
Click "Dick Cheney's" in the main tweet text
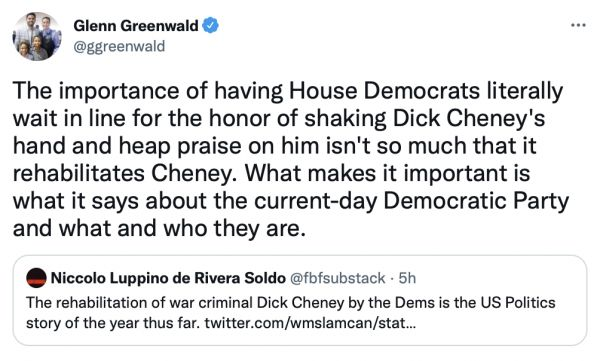(469, 118)
